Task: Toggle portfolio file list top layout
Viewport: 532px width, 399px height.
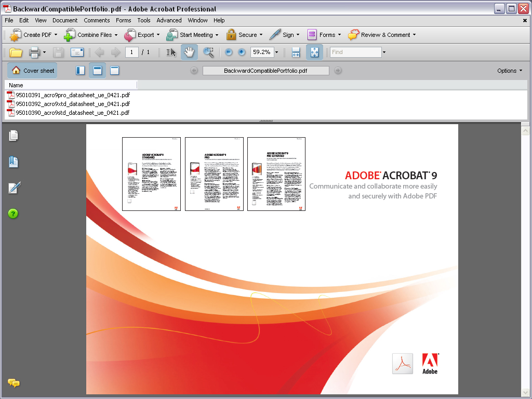Action: (x=97, y=71)
